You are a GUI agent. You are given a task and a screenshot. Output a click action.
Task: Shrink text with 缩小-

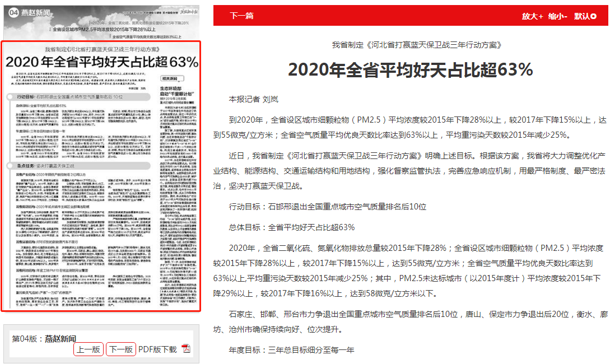coord(558,16)
